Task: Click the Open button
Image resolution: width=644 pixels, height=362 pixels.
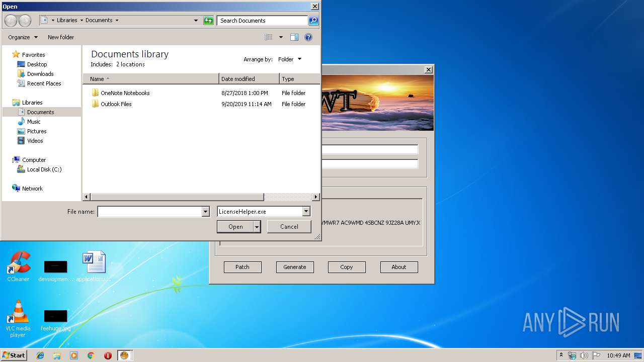Action: point(235,227)
